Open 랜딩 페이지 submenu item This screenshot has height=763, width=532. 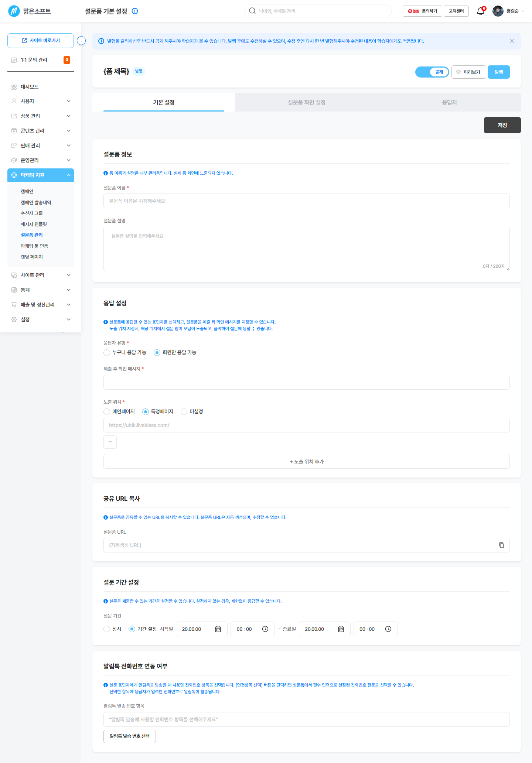coord(32,257)
